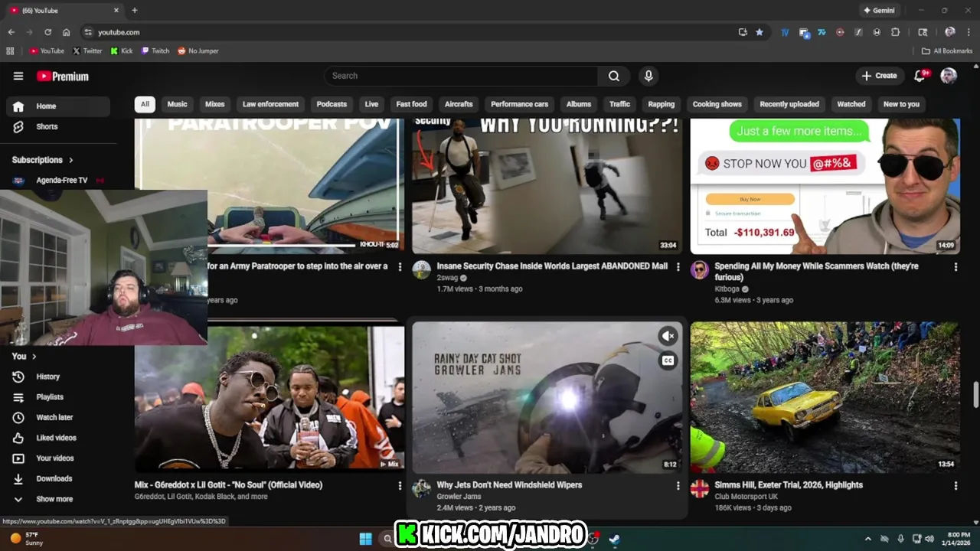Click Show more in the sidebar

58,499
